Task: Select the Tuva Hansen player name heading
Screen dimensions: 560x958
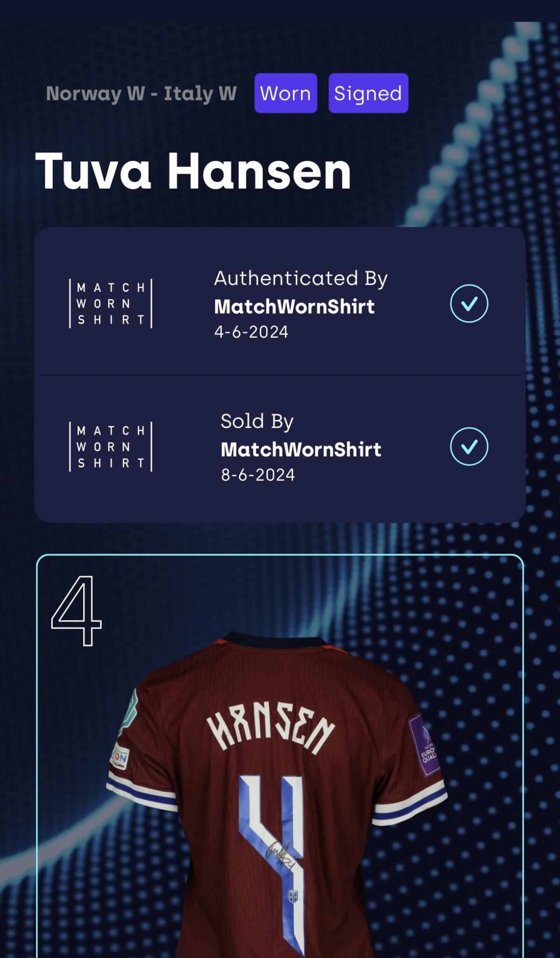Action: click(x=193, y=171)
